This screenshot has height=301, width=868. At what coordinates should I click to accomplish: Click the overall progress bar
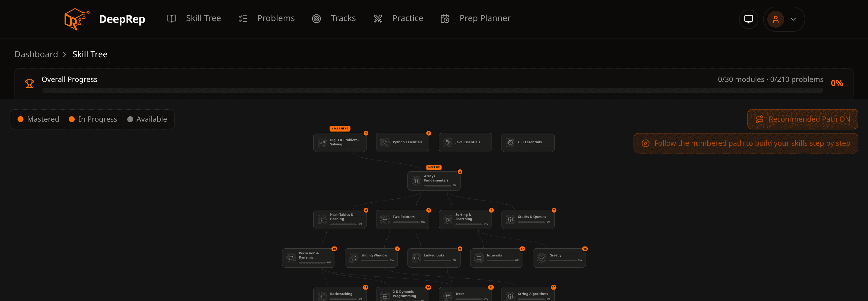[x=432, y=90]
